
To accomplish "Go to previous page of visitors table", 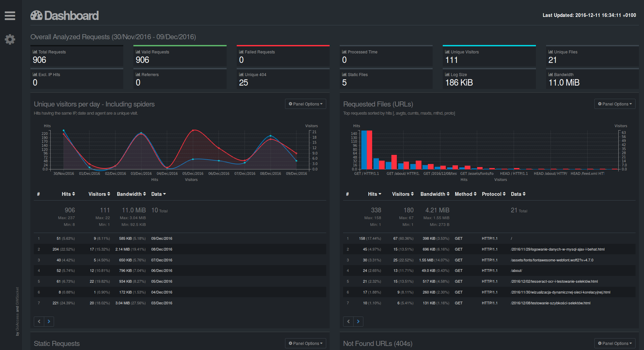I will (39, 321).
